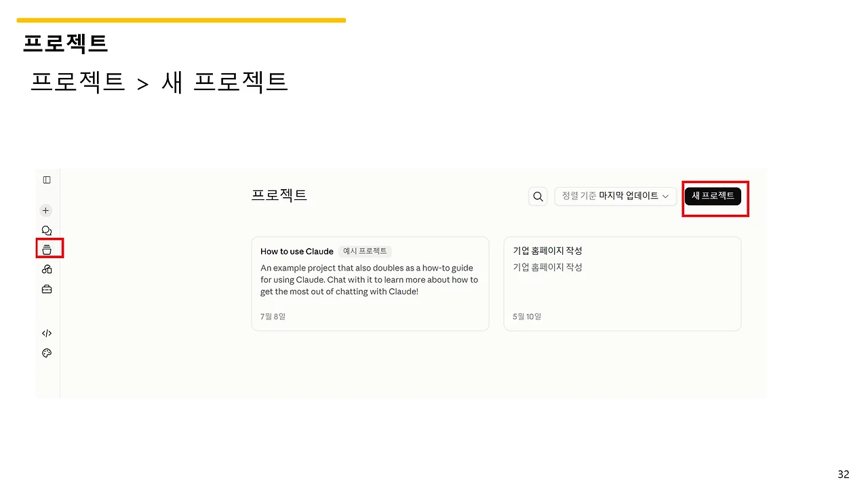Open the Projects icon in the sidebar

(x=47, y=249)
